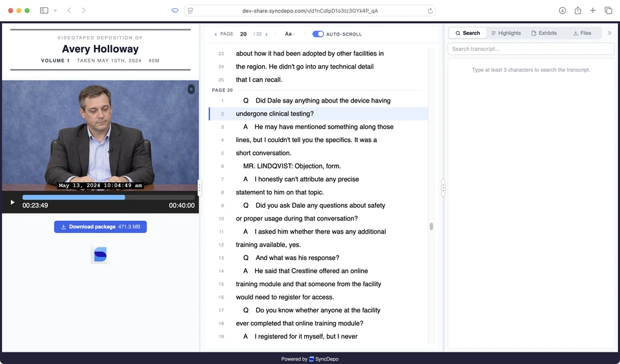
Task: Click handle between transcript and search panel
Action: click(443, 188)
